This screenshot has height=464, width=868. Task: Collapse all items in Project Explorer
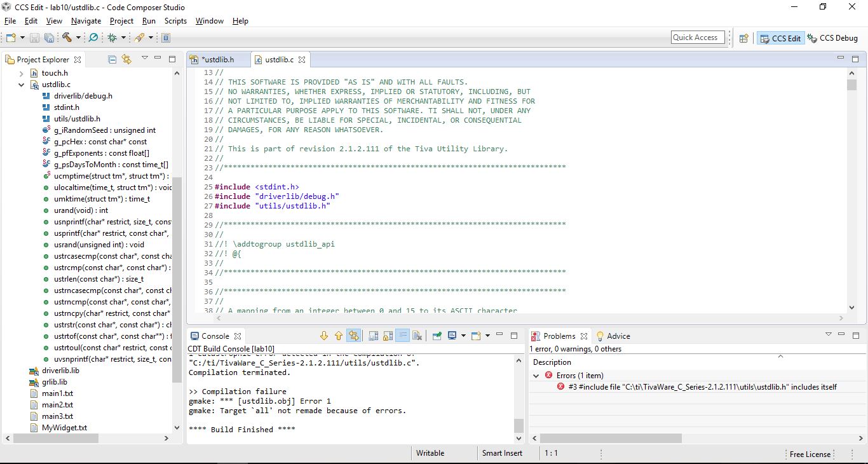(112, 59)
